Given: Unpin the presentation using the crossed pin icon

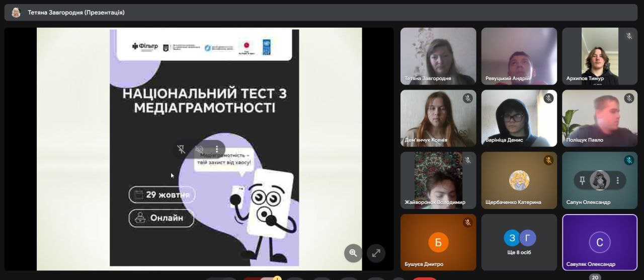Looking at the screenshot, I should pos(182,150).
